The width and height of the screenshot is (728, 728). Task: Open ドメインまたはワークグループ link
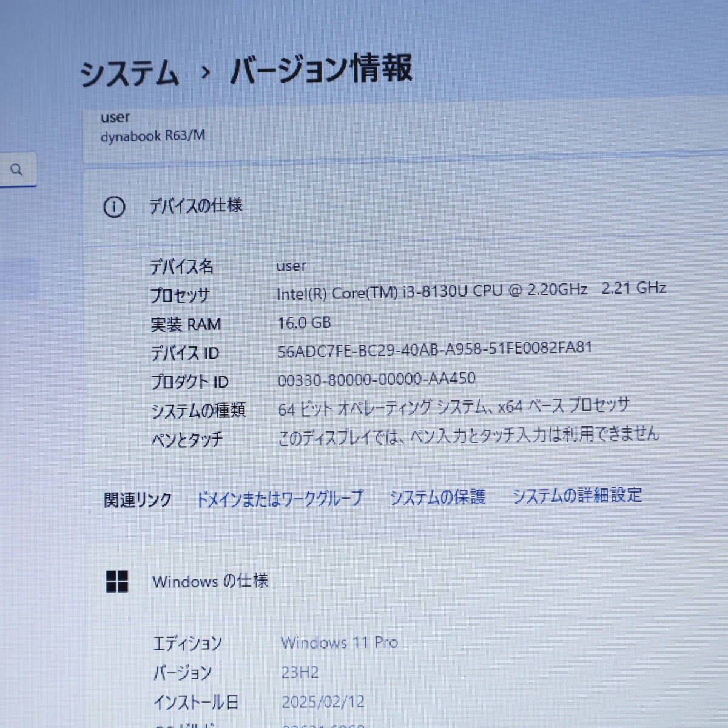(x=280, y=499)
